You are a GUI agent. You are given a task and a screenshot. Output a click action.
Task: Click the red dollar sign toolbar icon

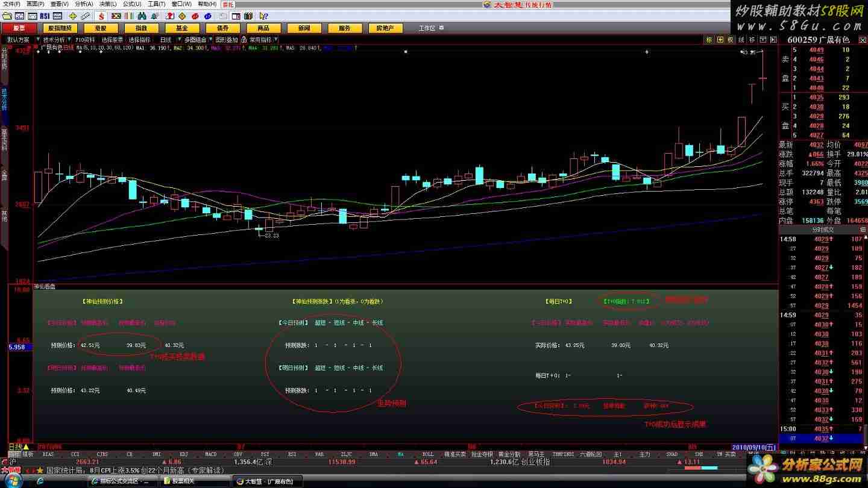coord(101,16)
